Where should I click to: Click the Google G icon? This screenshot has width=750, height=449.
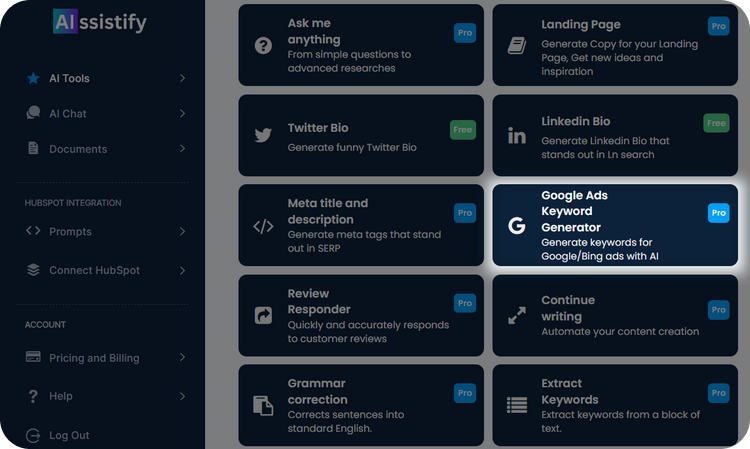point(517,226)
